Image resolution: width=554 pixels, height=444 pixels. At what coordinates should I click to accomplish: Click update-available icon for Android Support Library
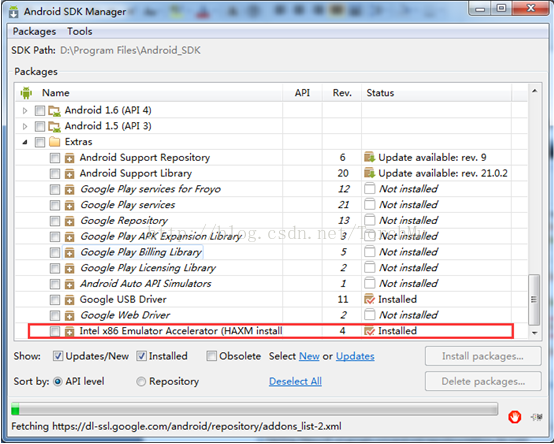click(370, 173)
